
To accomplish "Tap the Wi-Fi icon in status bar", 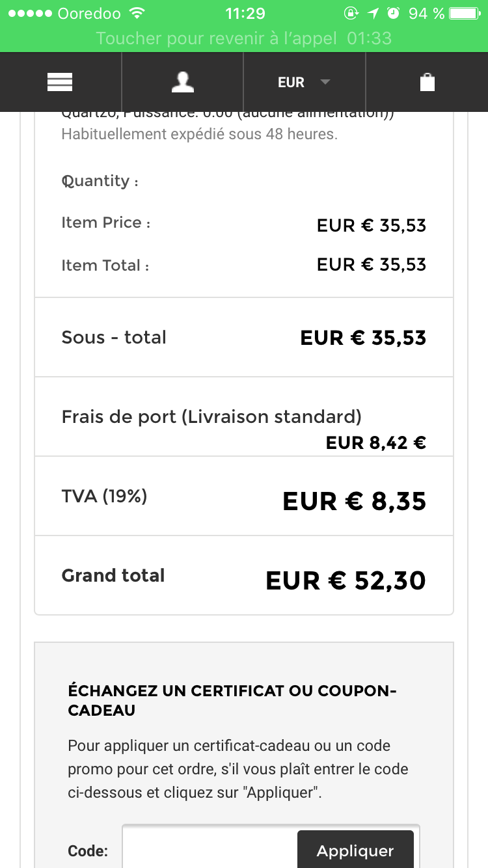I will (x=137, y=13).
